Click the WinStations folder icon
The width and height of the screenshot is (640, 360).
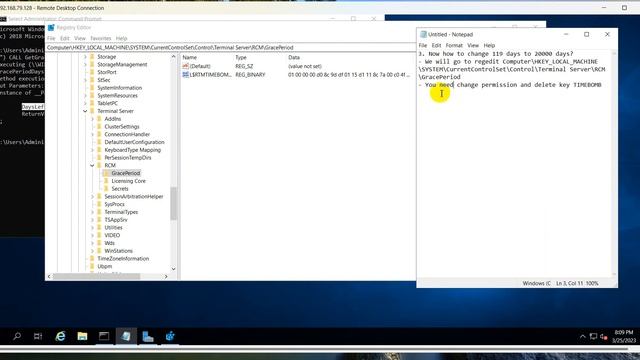[100, 251]
